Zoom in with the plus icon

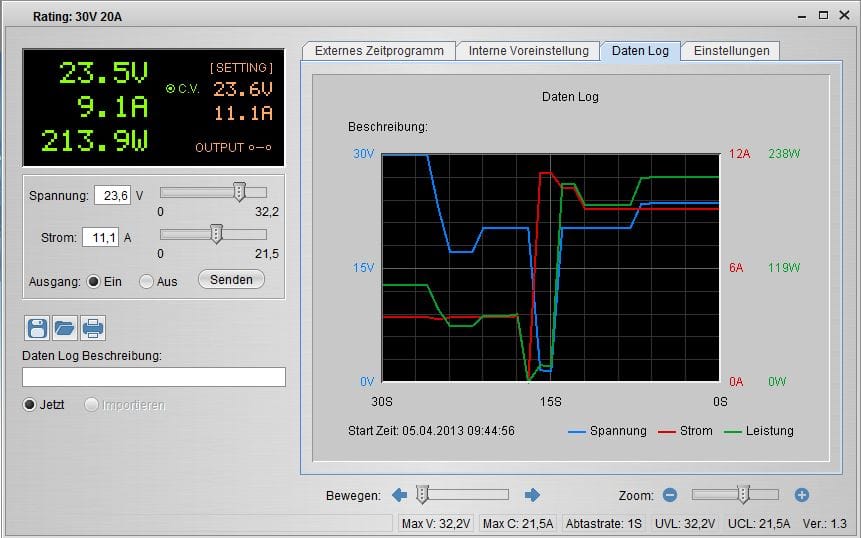[x=802, y=495]
